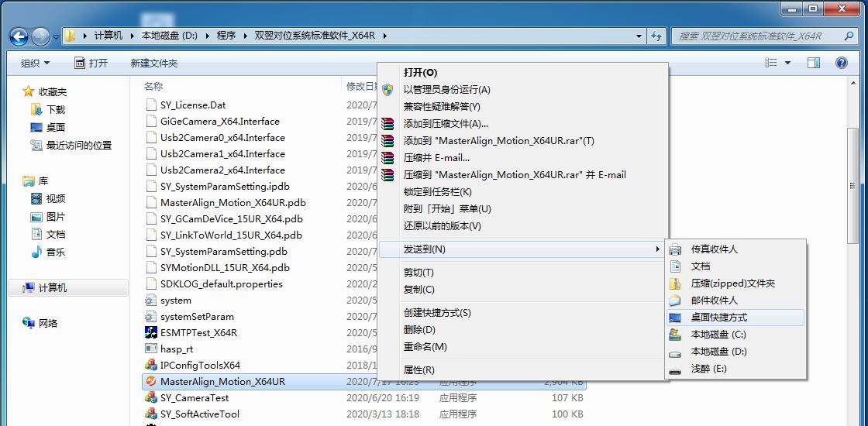Select 压缩(zipped)文件夹 submenu entry

click(x=732, y=283)
